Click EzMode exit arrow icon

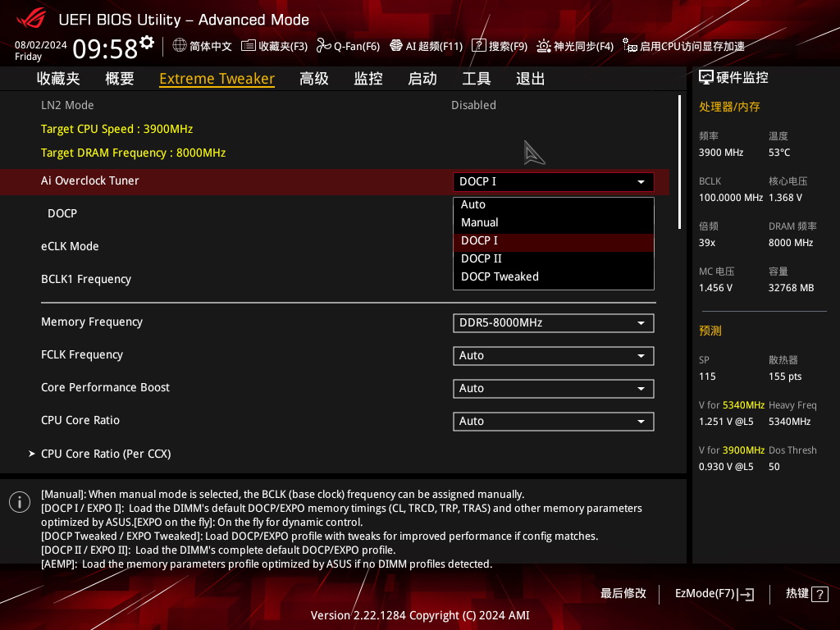coord(746,594)
